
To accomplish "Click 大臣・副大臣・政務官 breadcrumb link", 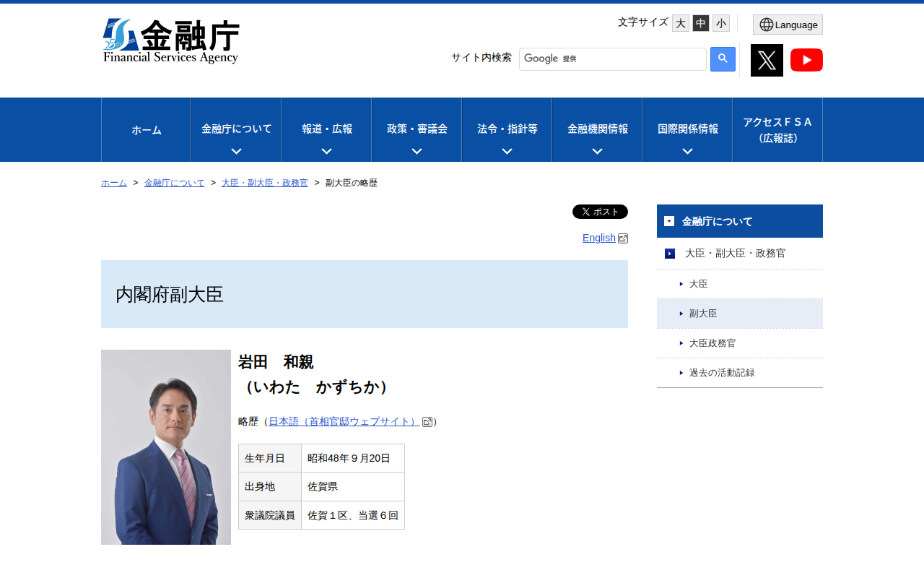I will point(265,183).
